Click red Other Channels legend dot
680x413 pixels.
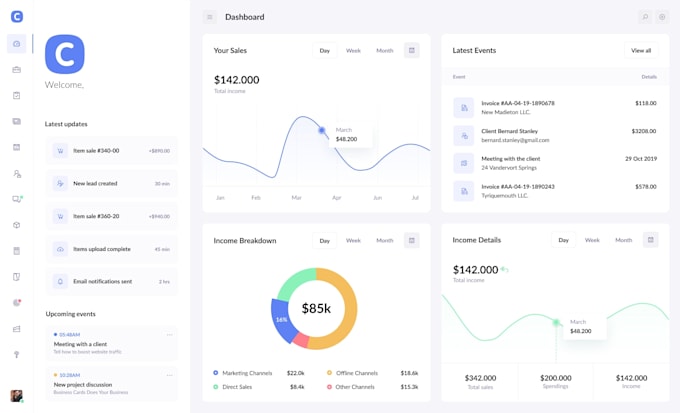coord(329,387)
